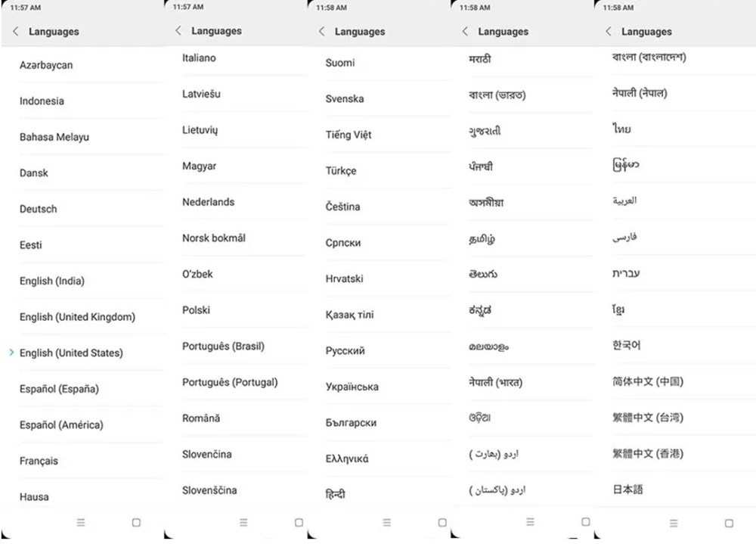Select English (United States) language
The image size is (756, 544).
pos(71,353)
